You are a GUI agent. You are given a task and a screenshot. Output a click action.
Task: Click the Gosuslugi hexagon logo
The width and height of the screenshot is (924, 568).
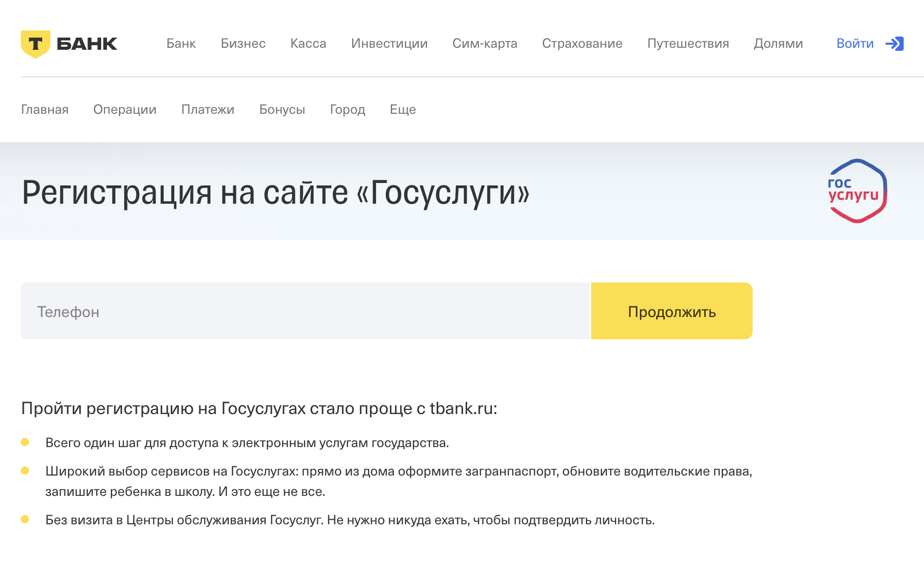pos(857,191)
